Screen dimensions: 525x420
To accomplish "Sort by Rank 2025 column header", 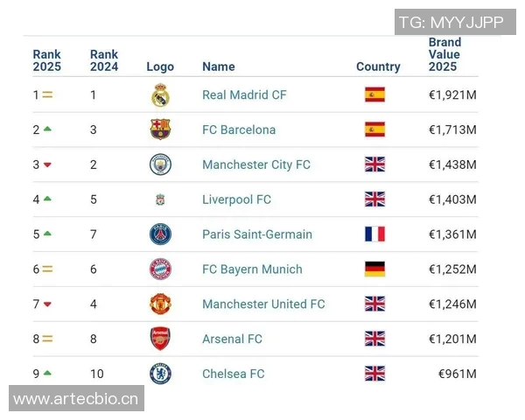I will [x=47, y=60].
